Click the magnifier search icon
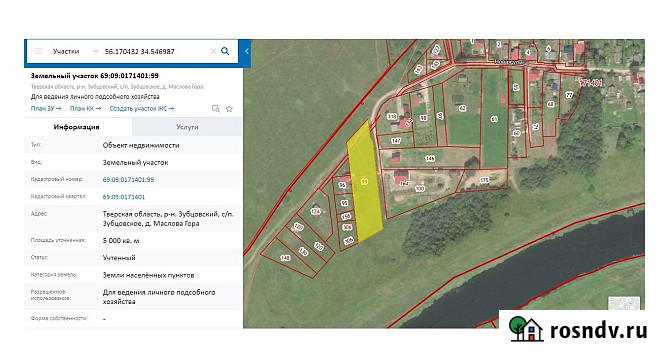Image resolution: width=670 pixels, height=363 pixels. [x=225, y=51]
